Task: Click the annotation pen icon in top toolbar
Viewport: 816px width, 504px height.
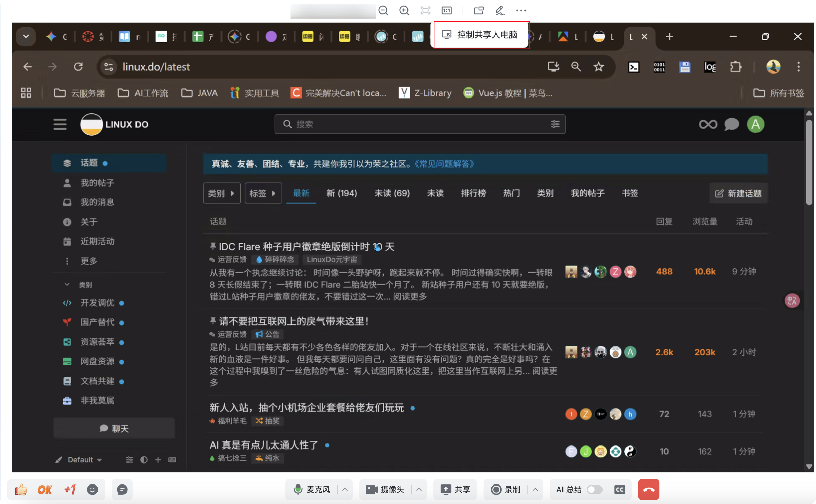Action: point(500,10)
